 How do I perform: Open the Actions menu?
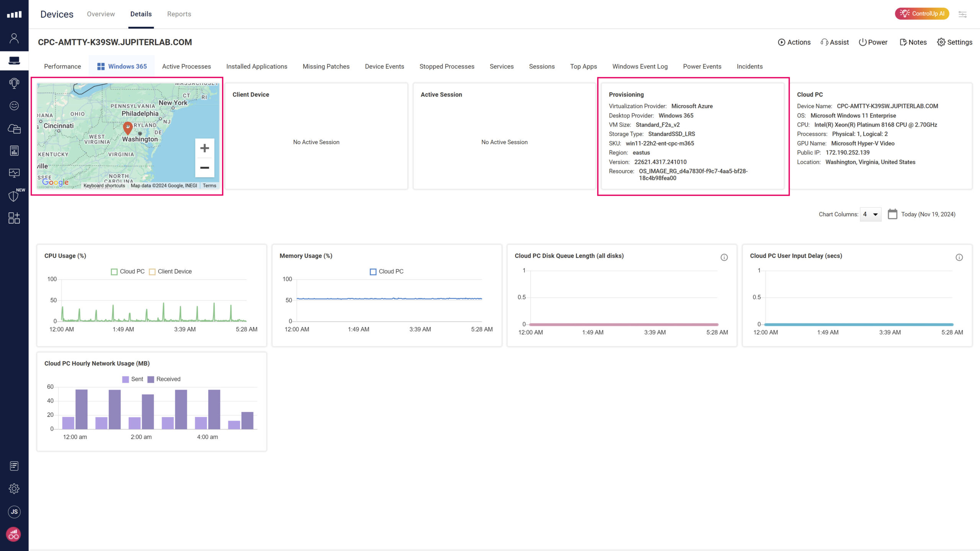(x=794, y=42)
